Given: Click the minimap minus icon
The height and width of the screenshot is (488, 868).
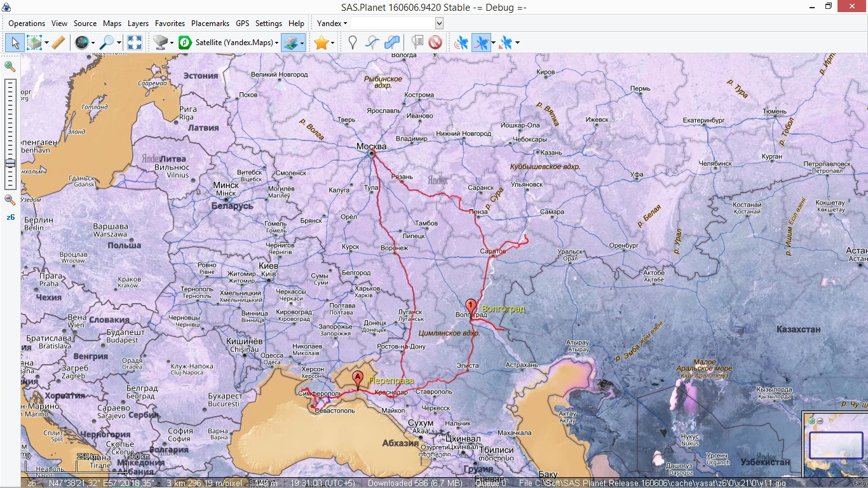Looking at the screenshot, I should point(820,421).
